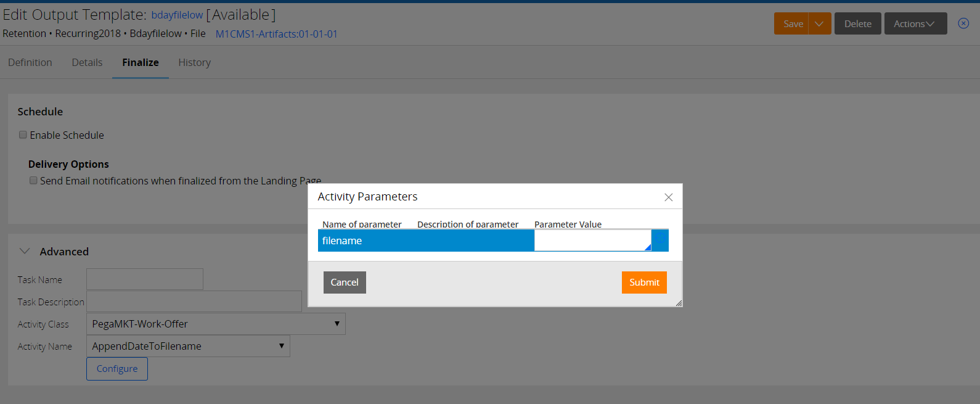The height and width of the screenshot is (404, 980).
Task: Expand the Actions menu
Action: click(915, 23)
